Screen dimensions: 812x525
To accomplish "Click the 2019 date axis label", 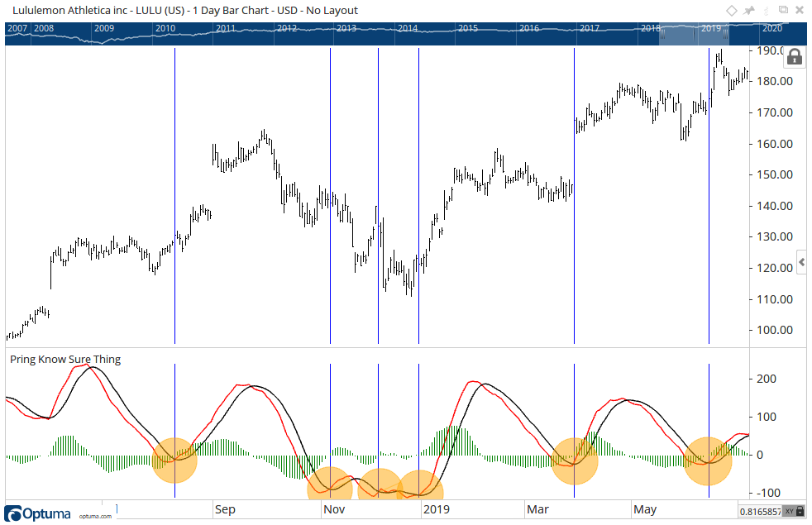I will [x=437, y=509].
